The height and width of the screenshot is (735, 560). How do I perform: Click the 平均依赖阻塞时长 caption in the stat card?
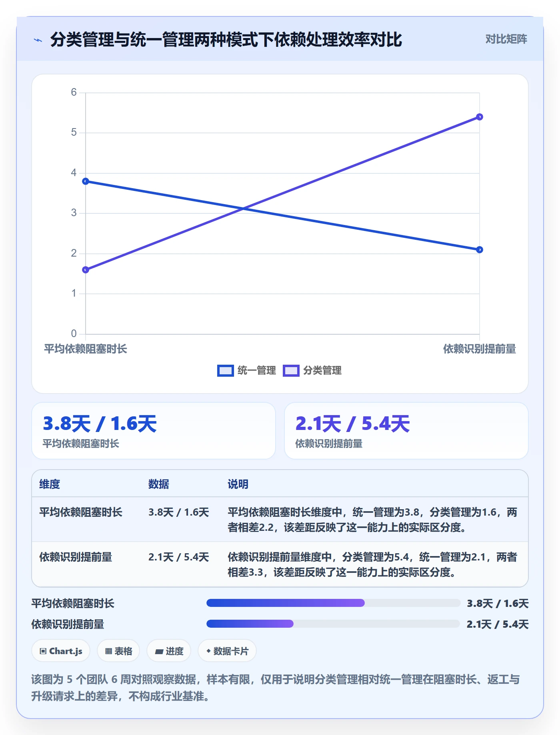pyautogui.click(x=81, y=444)
